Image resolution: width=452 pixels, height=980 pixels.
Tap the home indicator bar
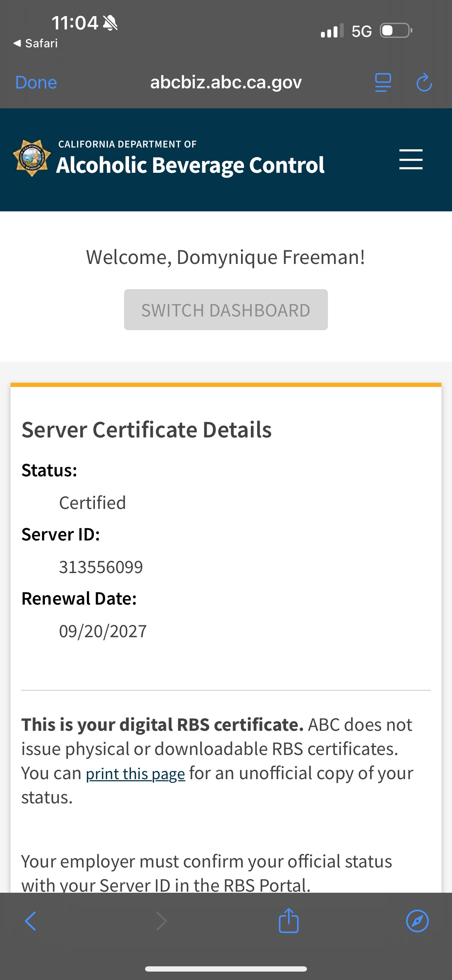click(x=226, y=969)
